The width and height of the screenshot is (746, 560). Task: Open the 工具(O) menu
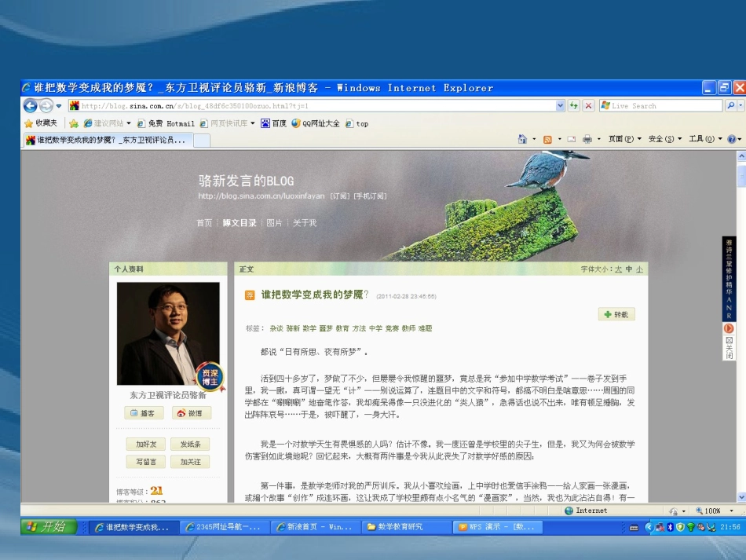tap(706, 139)
